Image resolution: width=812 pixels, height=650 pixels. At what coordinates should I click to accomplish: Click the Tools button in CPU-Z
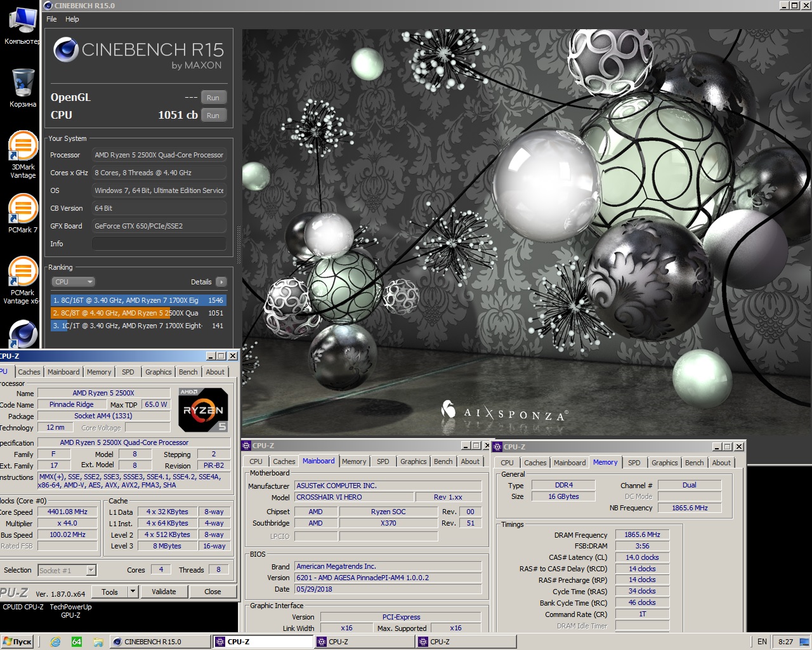click(110, 592)
